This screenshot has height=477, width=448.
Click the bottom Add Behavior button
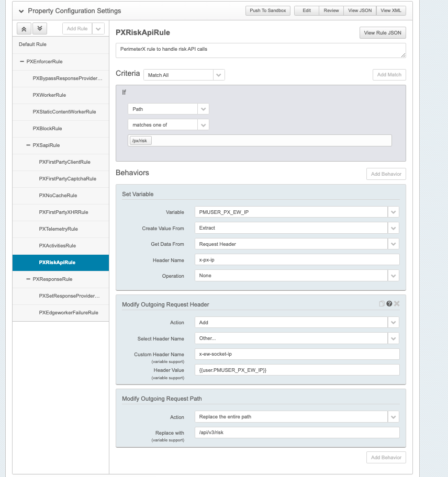pyautogui.click(x=386, y=458)
